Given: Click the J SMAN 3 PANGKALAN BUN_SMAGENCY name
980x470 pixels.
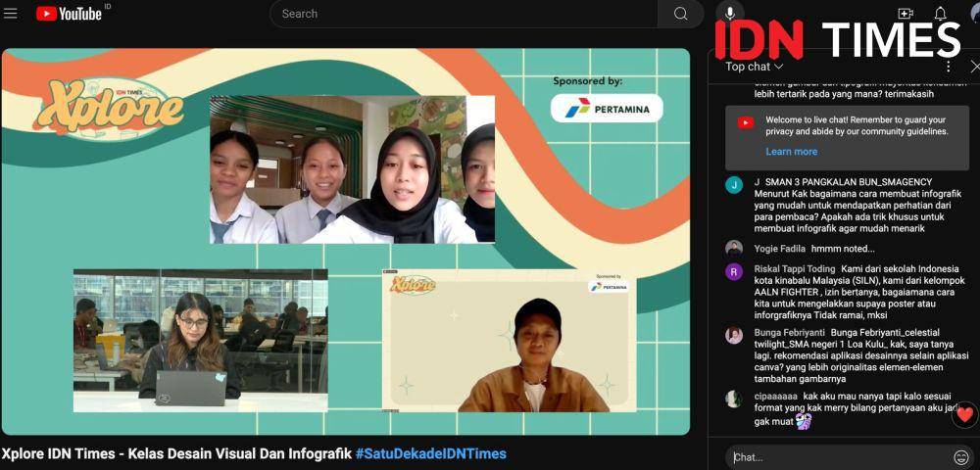Looking at the screenshot, I should (843, 182).
